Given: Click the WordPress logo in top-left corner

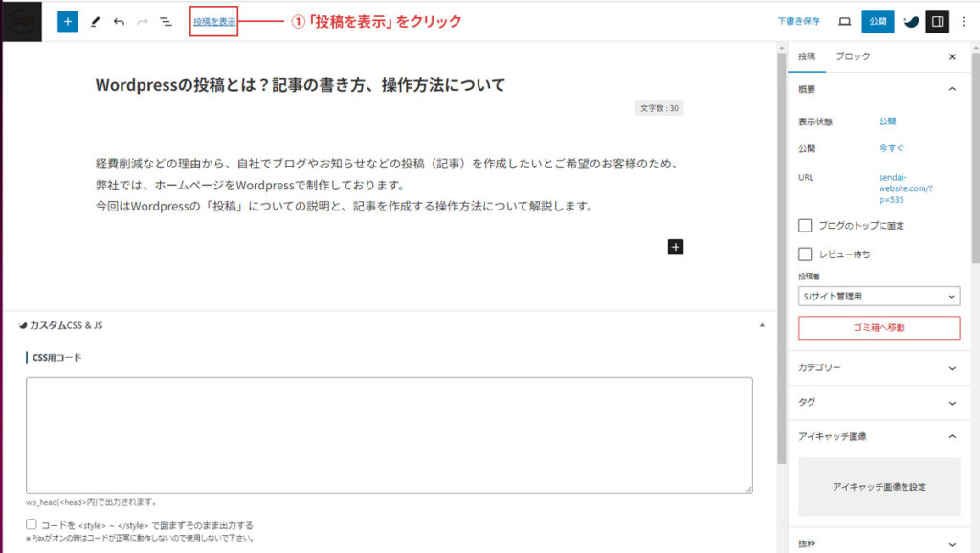Looking at the screenshot, I should (x=21, y=21).
